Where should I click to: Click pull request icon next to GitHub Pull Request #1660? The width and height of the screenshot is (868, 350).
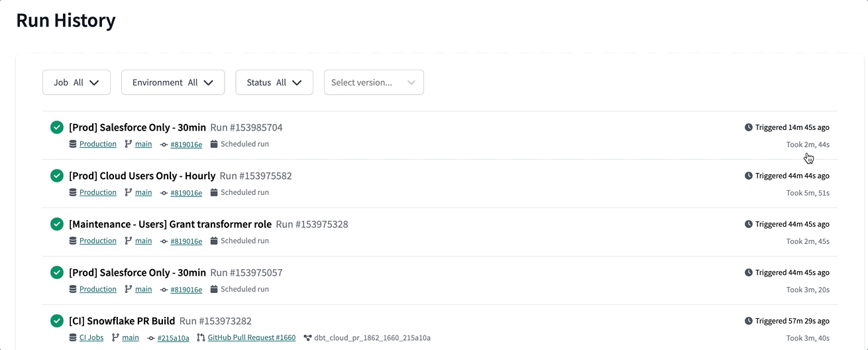[x=201, y=337]
